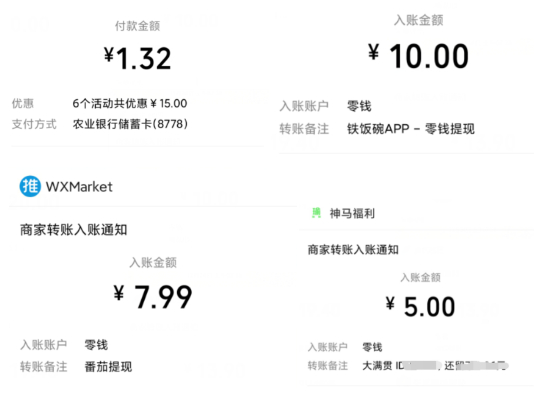Viewport: 534px width, 398px height.
Task: Open the 神马福利 account name
Action: (x=352, y=213)
